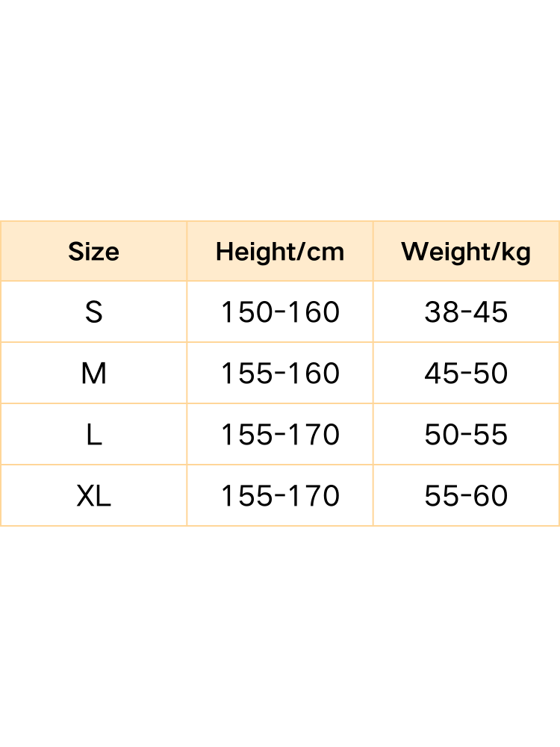Click height 155-170 in the L row
Viewport: 560px width, 747px height.
[x=280, y=435]
